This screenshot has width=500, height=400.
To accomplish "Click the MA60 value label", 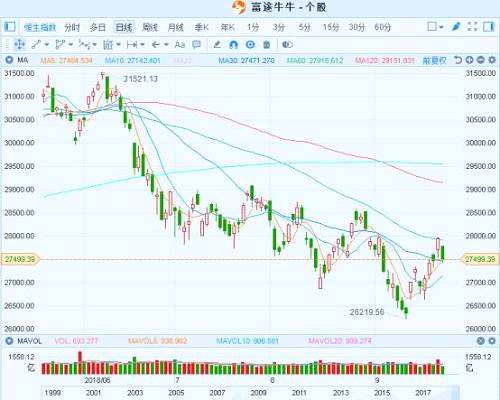I will (x=315, y=60).
